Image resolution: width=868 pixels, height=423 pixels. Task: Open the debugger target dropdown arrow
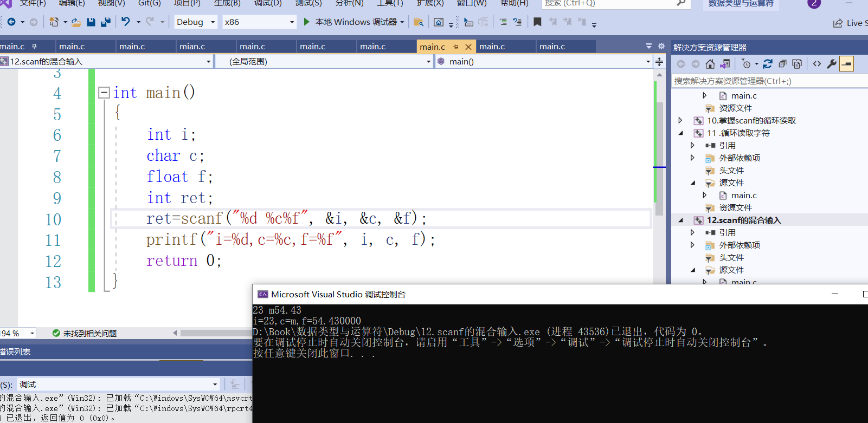[x=402, y=22]
